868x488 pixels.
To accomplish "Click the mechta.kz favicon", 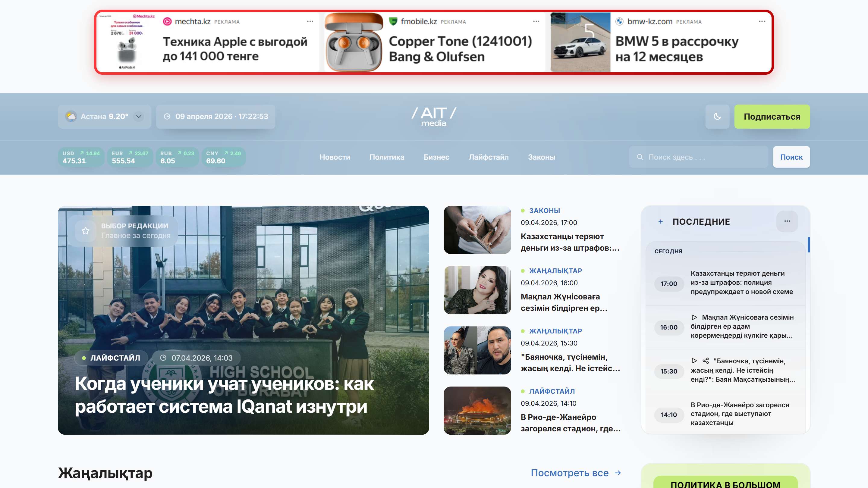I will click(167, 22).
